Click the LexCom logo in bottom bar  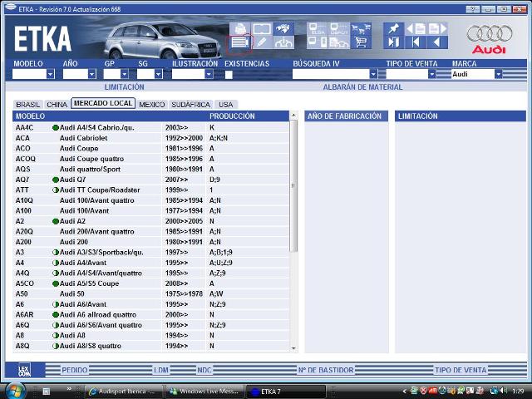tap(24, 370)
